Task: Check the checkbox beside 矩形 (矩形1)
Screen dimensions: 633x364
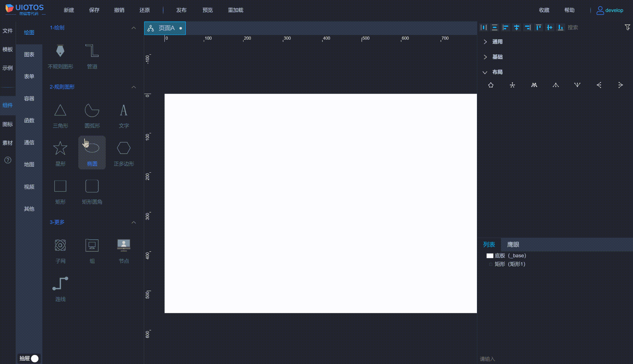Action: (490, 264)
